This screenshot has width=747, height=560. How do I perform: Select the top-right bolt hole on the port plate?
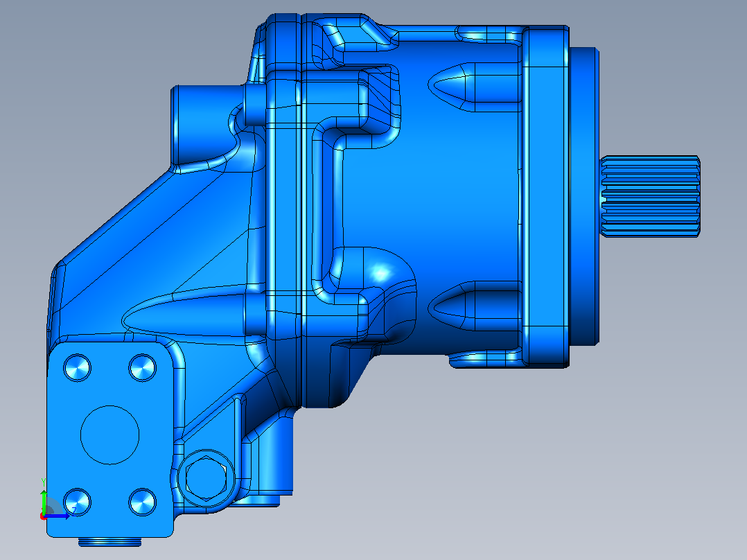[143, 367]
